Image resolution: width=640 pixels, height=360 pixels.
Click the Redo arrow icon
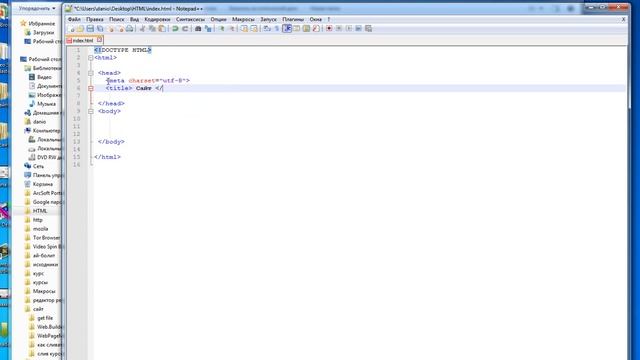(185, 29)
